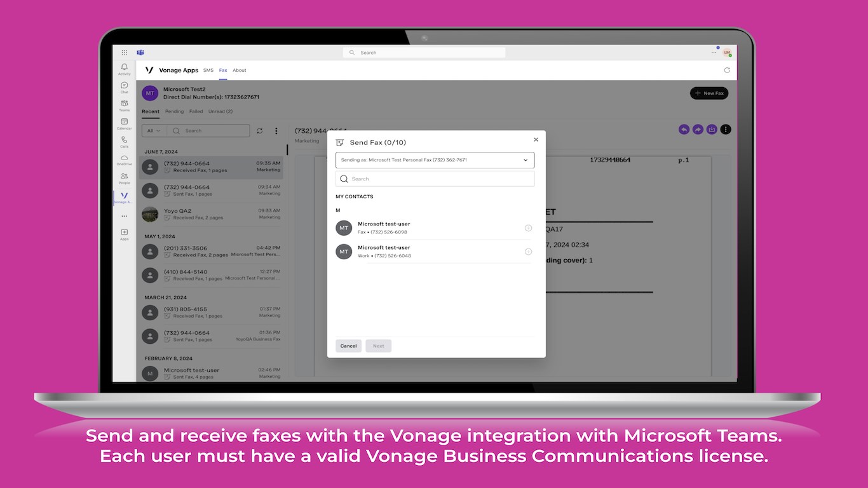This screenshot has width=868, height=488.
Task: Show info for Microsoft test-user Fax contact
Action: click(x=528, y=228)
